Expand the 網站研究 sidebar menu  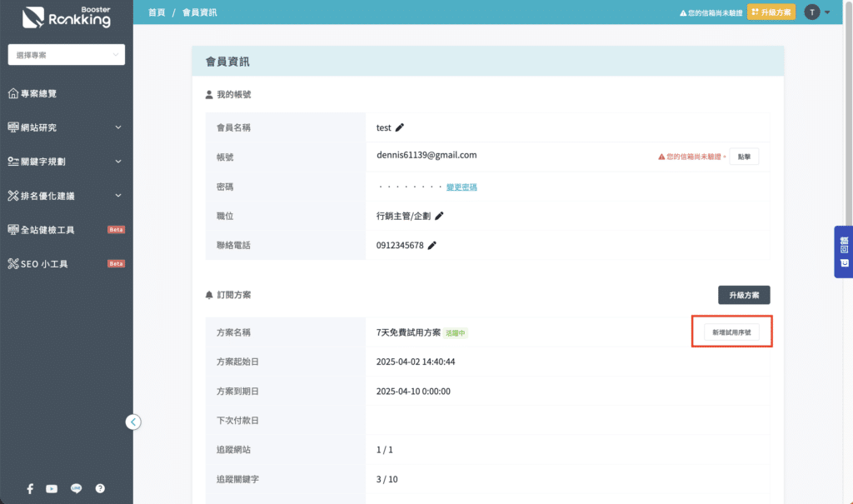67,127
